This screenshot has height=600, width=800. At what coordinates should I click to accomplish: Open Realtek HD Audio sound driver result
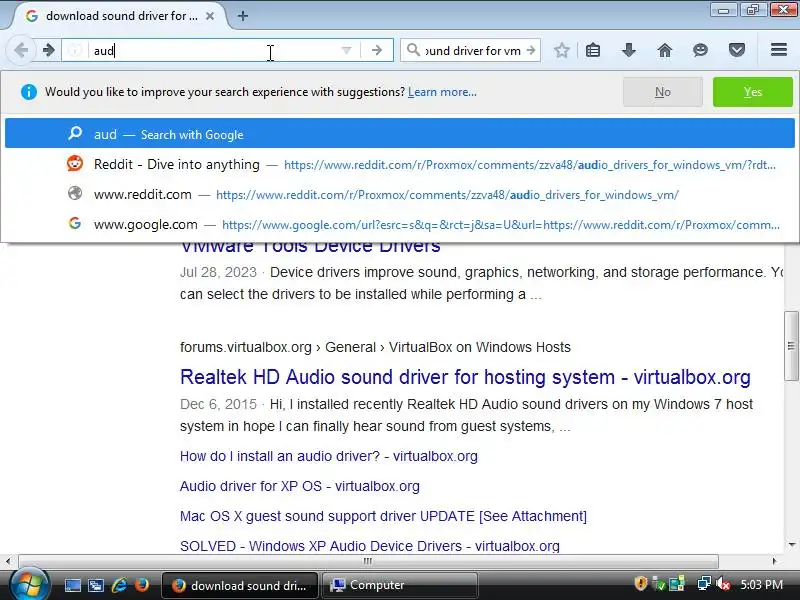pos(465,377)
